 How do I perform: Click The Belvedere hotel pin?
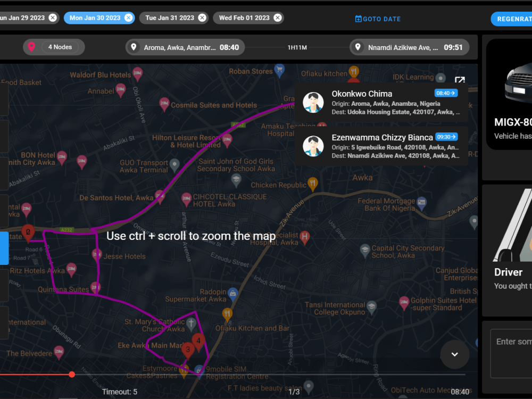tap(59, 352)
